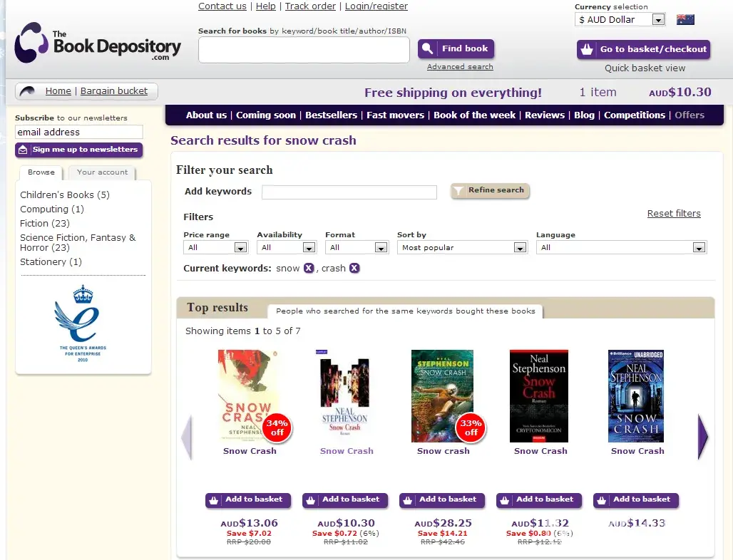733x560 pixels.
Task: Open the blue Unabridged Snow Crash cover
Action: (636, 395)
